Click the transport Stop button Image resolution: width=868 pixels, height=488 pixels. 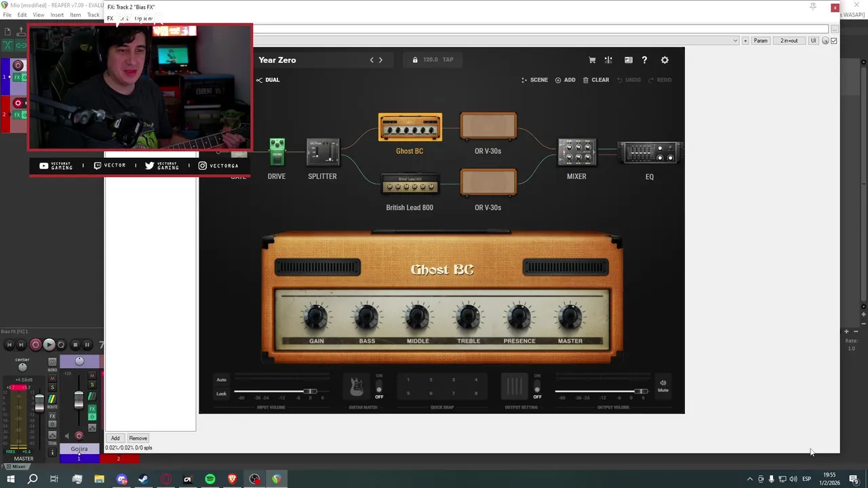(75, 345)
